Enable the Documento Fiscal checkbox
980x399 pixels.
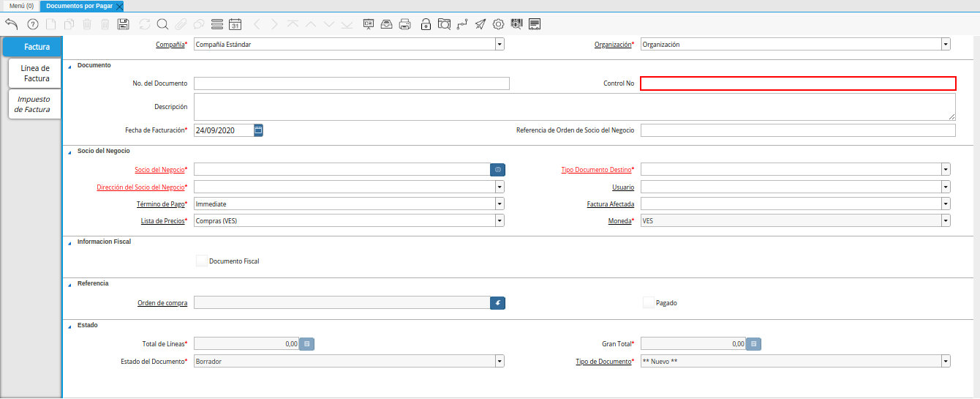tap(202, 261)
